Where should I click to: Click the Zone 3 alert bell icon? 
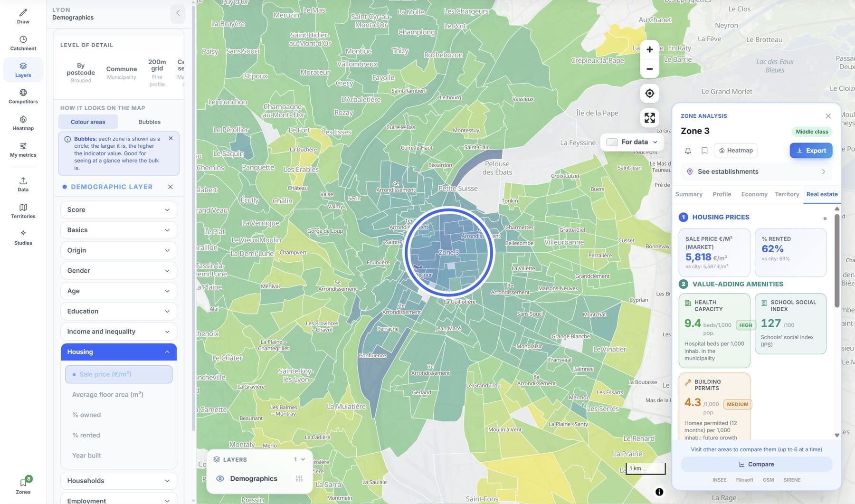688,151
